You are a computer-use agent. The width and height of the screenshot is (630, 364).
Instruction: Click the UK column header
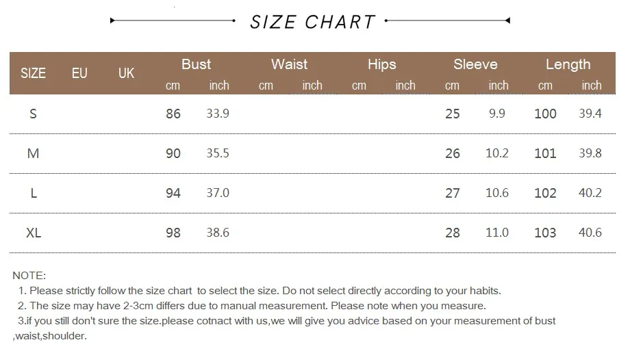(x=127, y=73)
